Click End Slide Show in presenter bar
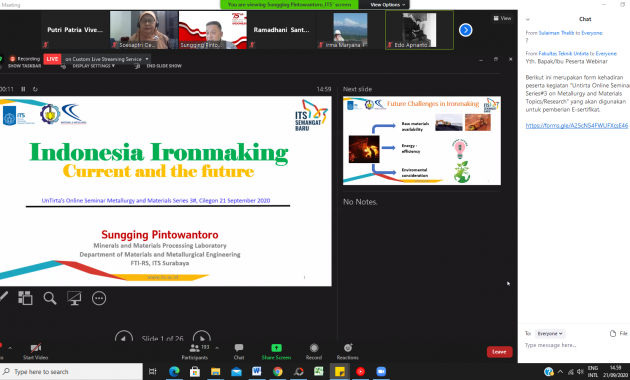The height and width of the screenshot is (380, 630). tap(164, 66)
